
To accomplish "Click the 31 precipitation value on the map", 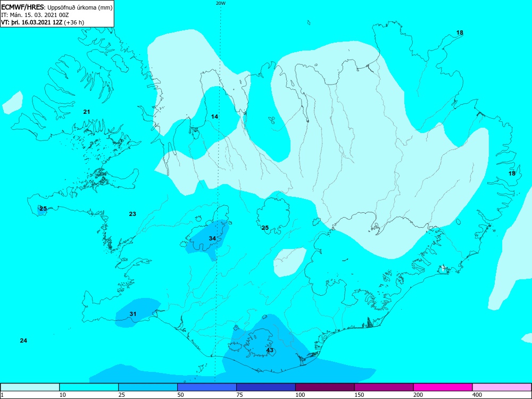I will tap(133, 314).
